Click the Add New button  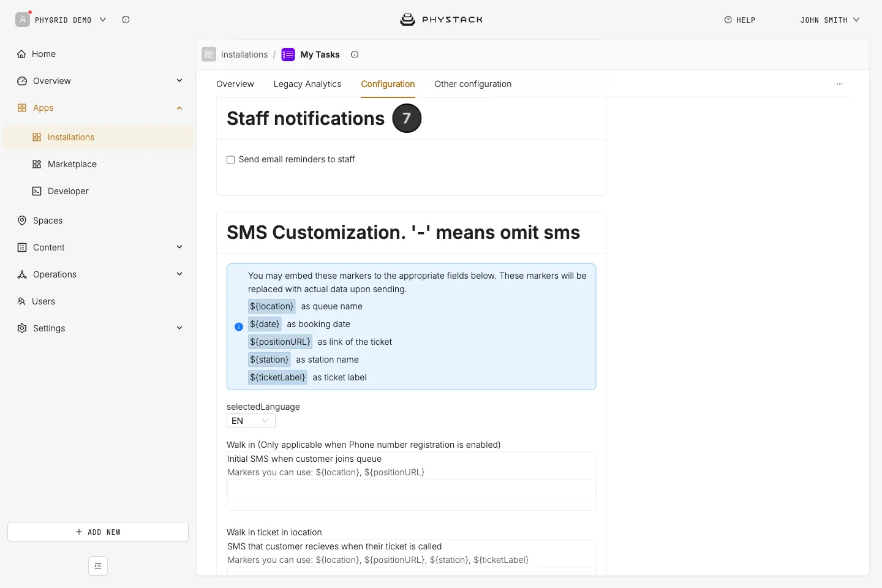tap(98, 532)
